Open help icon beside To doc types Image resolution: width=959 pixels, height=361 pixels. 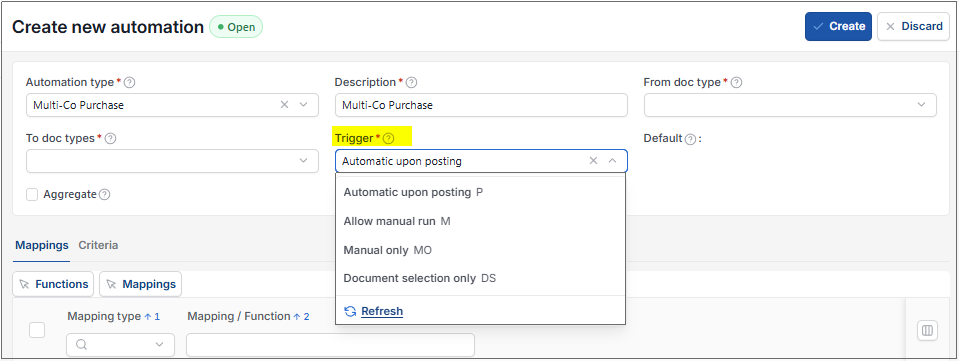coord(110,138)
